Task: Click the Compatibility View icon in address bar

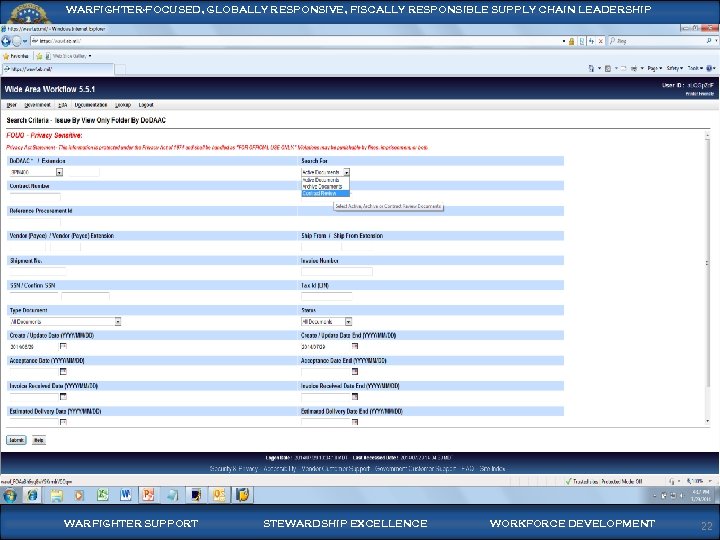Action: [582, 41]
